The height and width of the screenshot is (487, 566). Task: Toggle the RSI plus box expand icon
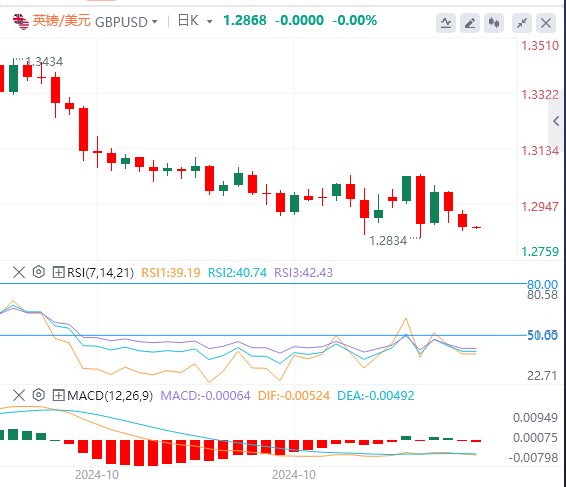(58, 272)
